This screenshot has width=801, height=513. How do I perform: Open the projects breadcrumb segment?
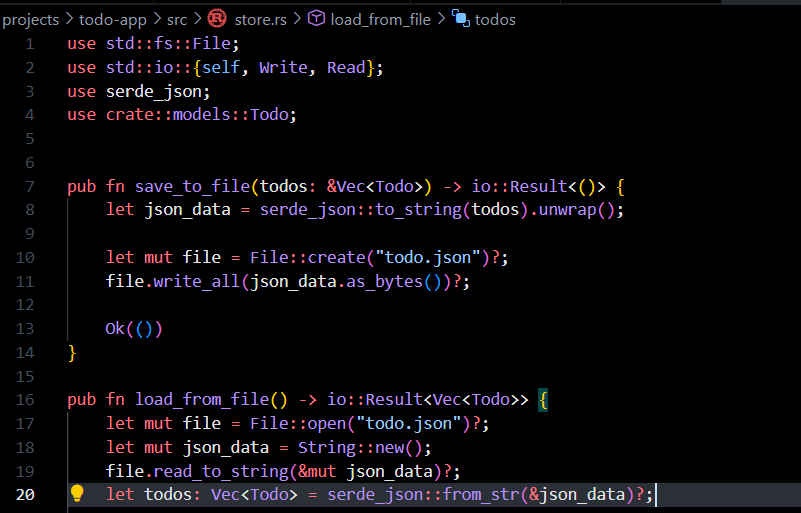(x=31, y=19)
